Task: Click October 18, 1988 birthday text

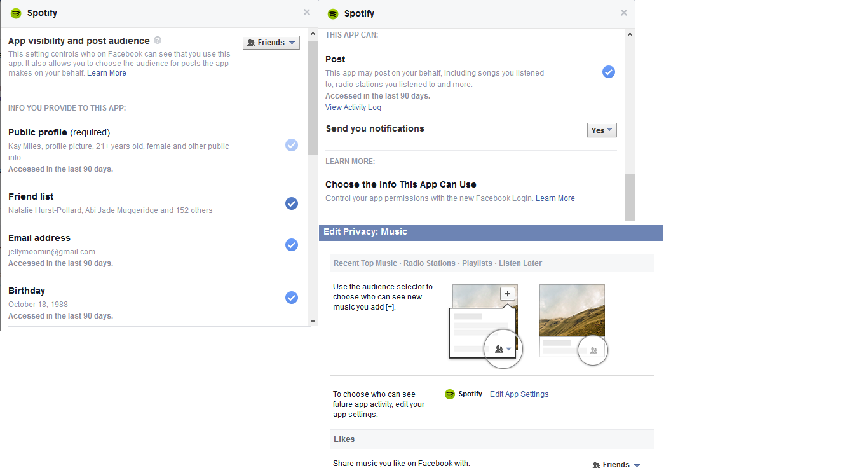Action: (38, 305)
